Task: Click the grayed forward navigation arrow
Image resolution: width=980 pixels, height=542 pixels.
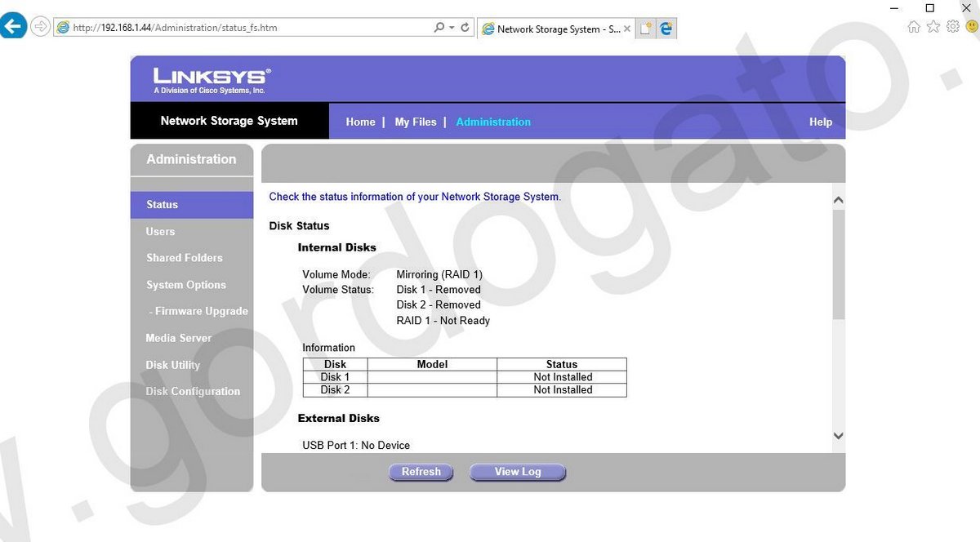Action: coord(39,25)
